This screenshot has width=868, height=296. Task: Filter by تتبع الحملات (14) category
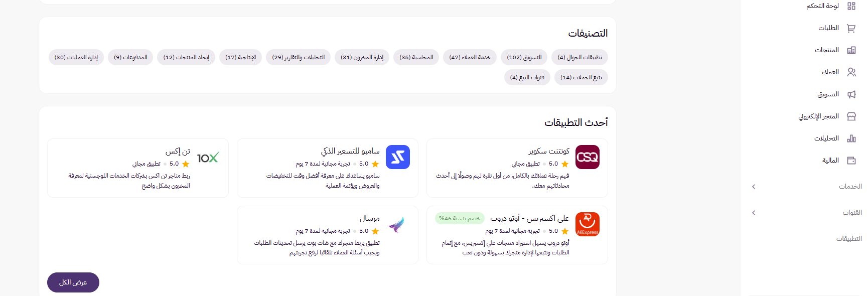point(581,77)
